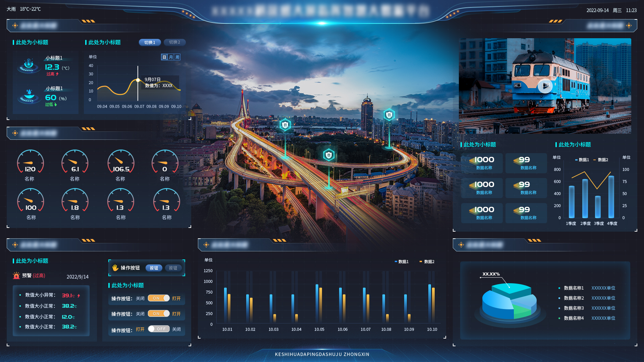Select the 日 time range option
This screenshot has width=644, height=362.
[164, 57]
